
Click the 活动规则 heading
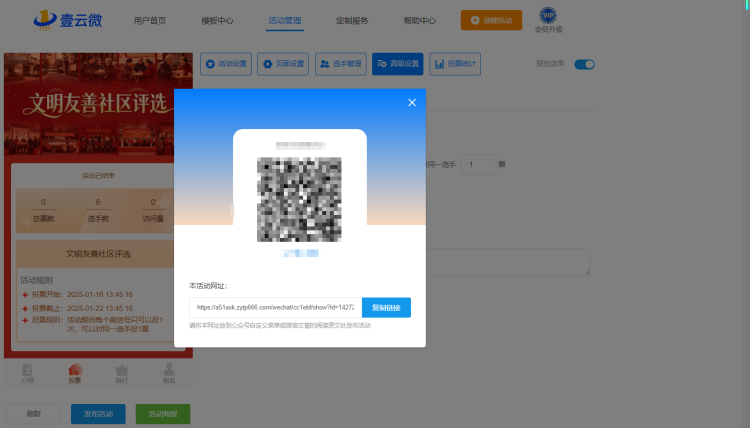(x=36, y=280)
